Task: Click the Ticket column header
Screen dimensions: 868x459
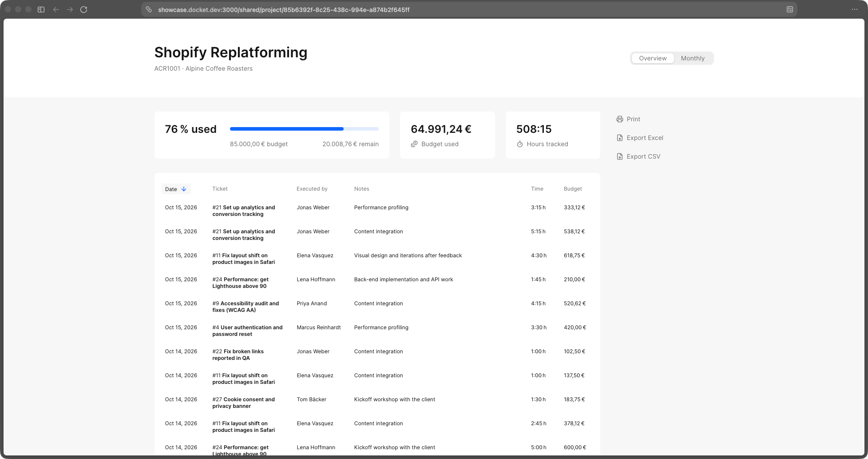Action: [x=220, y=189]
